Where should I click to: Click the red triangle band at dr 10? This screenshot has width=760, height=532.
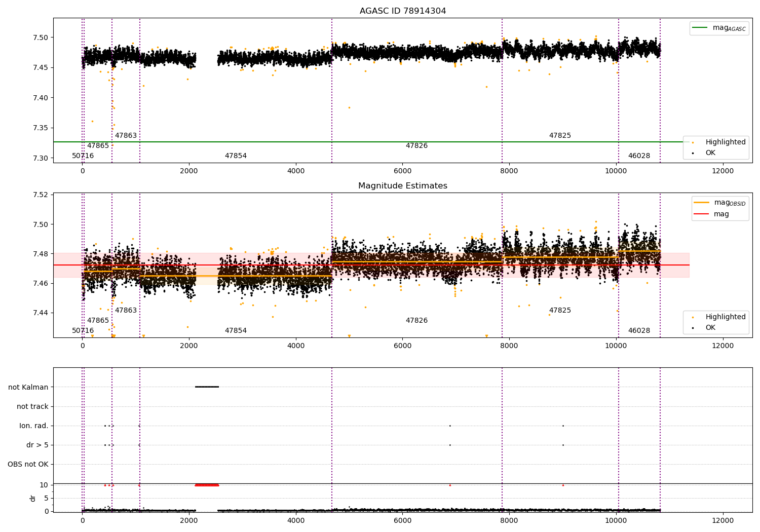click(x=207, y=485)
